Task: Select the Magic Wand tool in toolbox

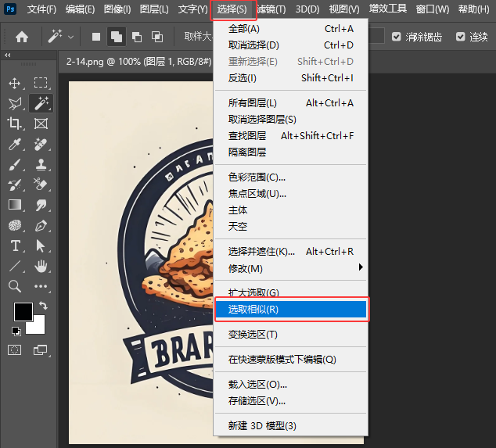Action: coord(41,103)
